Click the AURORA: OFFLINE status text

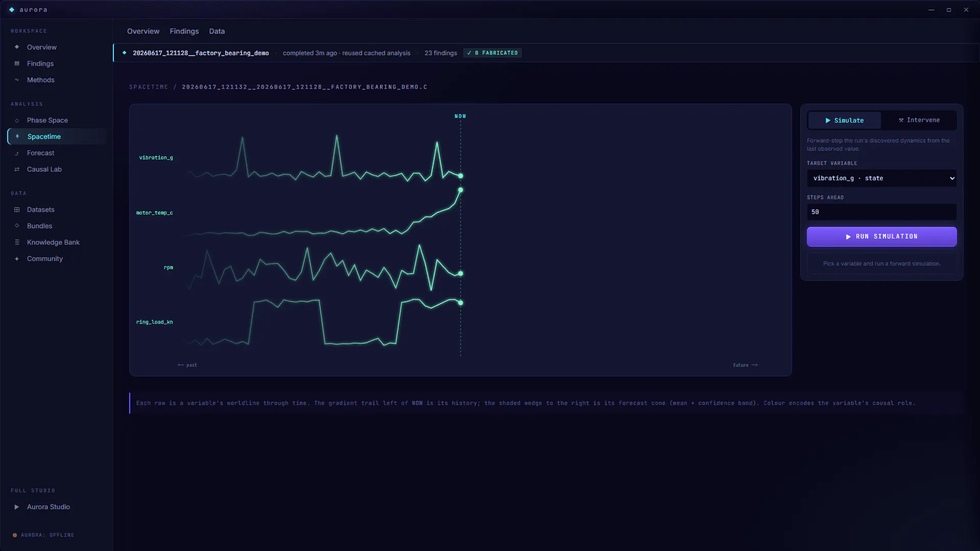pyautogui.click(x=47, y=535)
